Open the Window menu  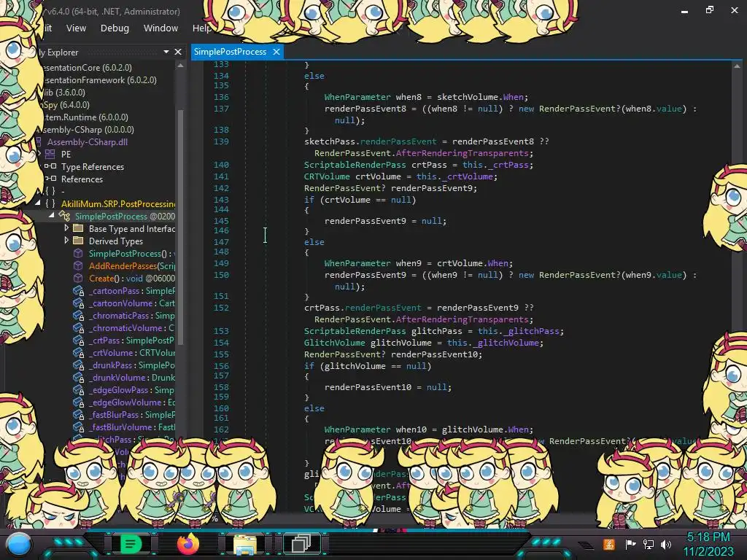pyautogui.click(x=160, y=28)
